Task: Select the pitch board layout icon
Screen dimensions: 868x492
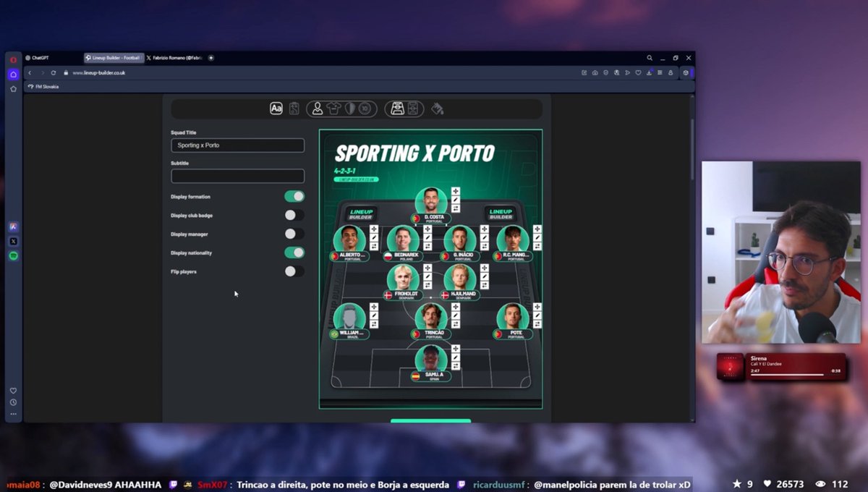Action: tap(412, 109)
